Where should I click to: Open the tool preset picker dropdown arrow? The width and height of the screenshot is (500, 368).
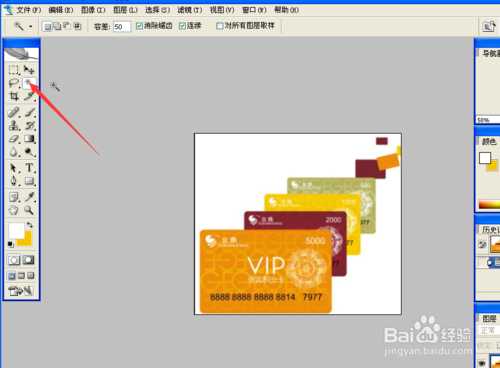pyautogui.click(x=31, y=26)
